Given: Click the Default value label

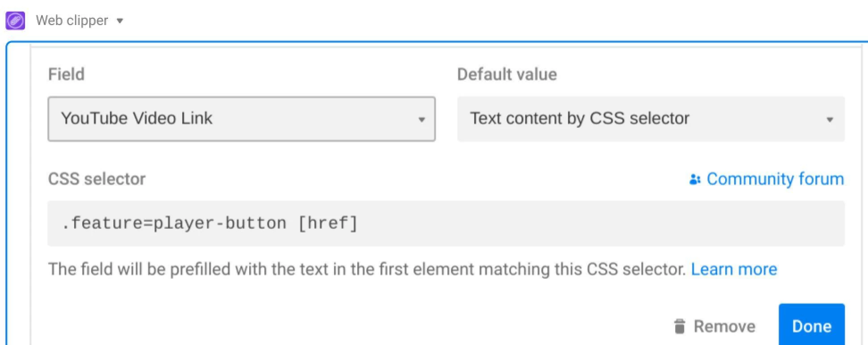Looking at the screenshot, I should 507,74.
